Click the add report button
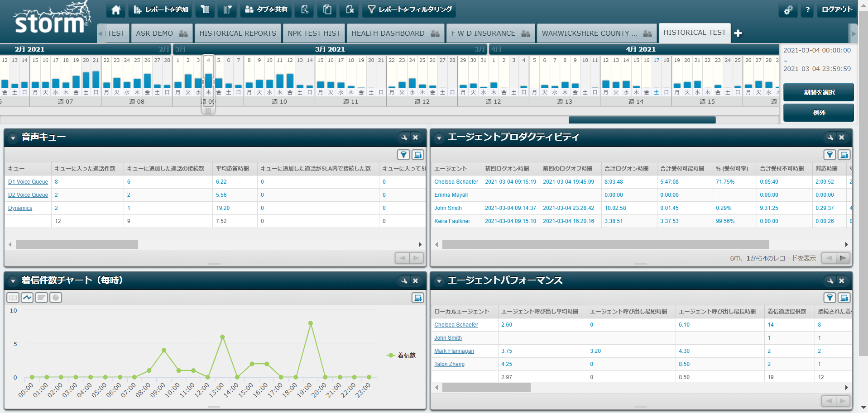The width and height of the screenshot is (868, 413). (x=161, y=9)
